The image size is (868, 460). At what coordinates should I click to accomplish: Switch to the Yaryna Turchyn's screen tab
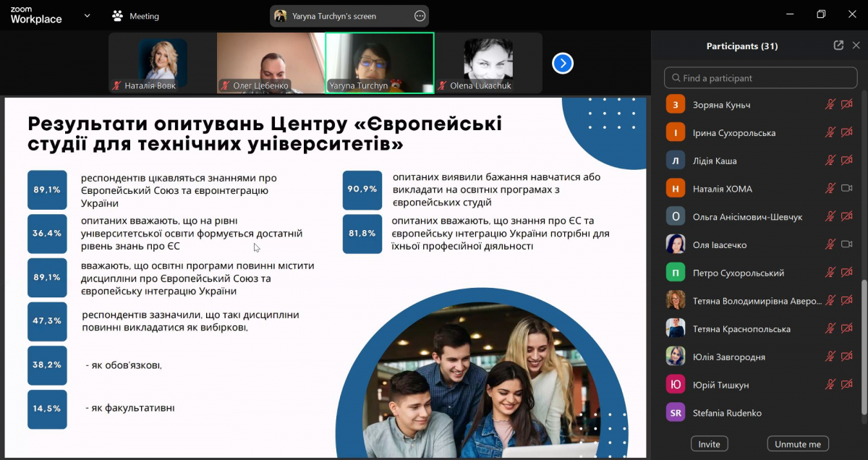pos(340,15)
